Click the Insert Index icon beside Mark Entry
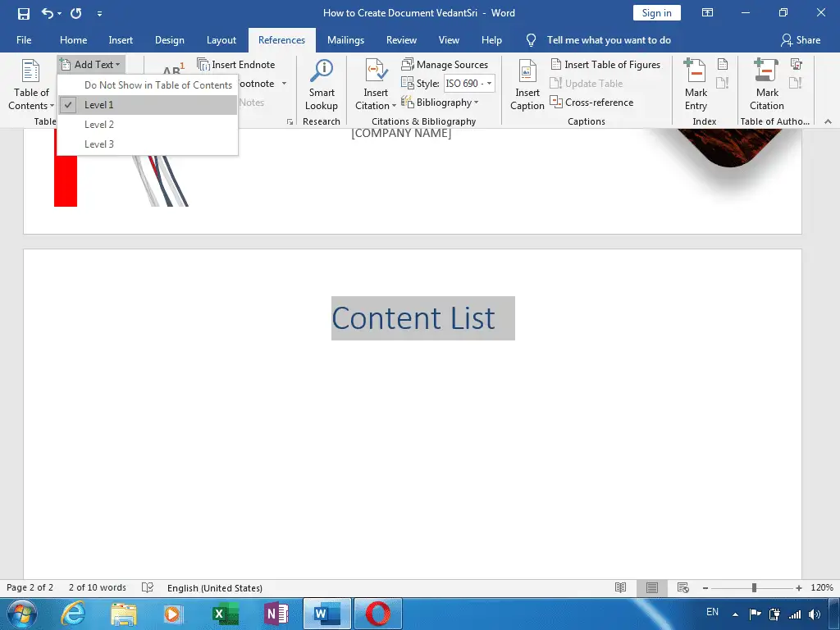The height and width of the screenshot is (630, 840). coord(723,64)
